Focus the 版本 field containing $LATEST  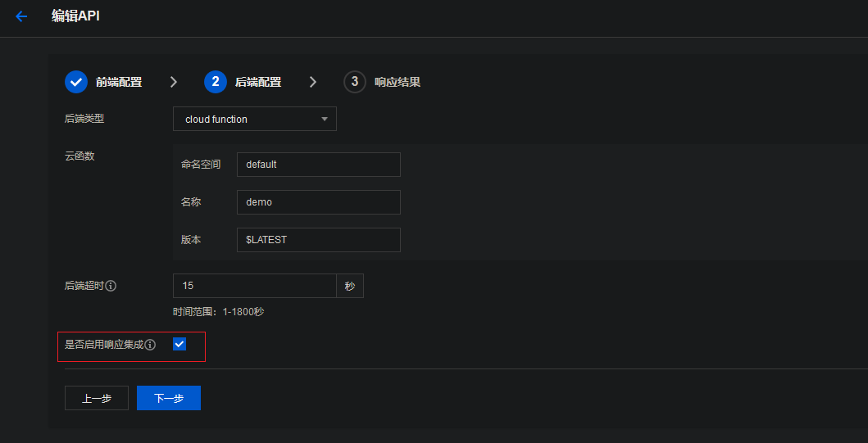click(319, 240)
